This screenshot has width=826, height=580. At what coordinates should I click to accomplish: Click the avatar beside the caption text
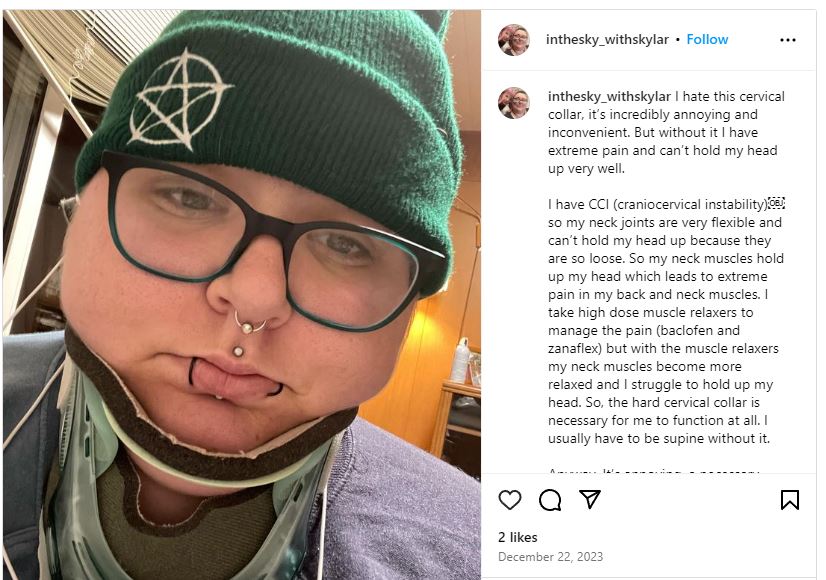click(x=514, y=103)
